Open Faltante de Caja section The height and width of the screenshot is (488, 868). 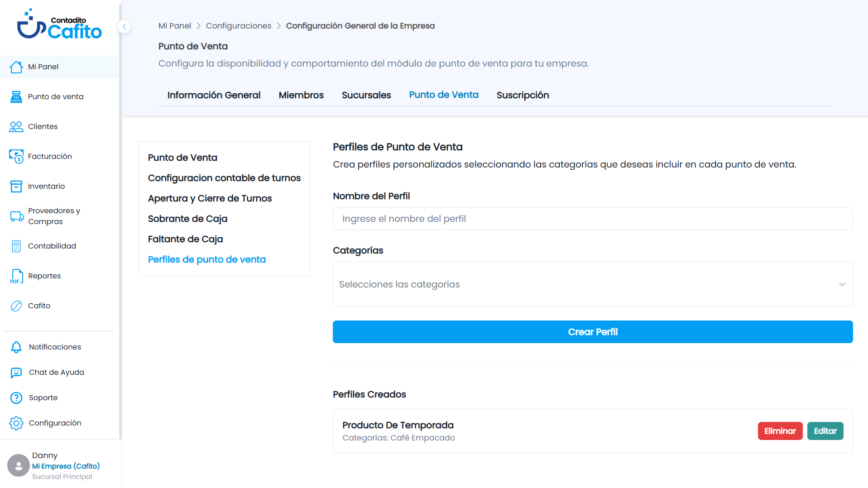point(185,239)
